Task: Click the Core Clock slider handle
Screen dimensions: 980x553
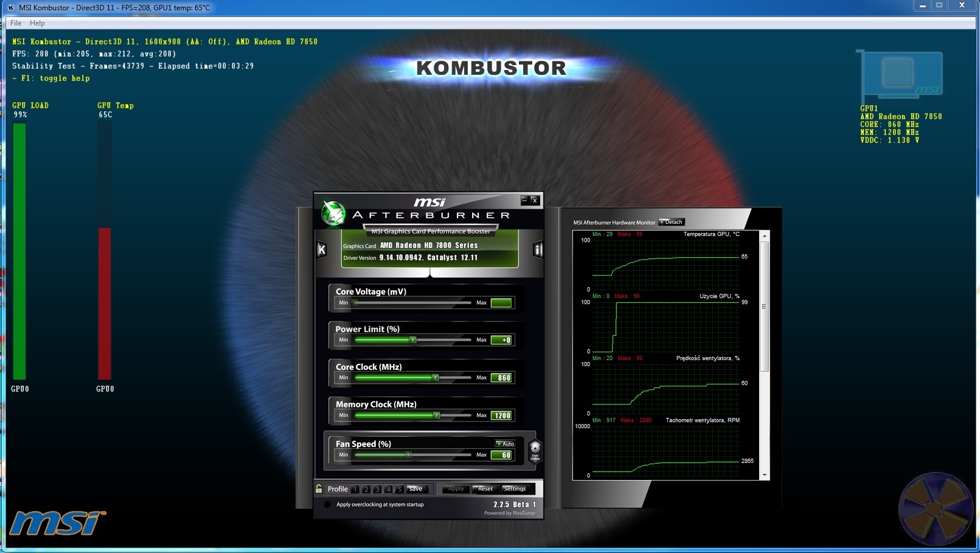Action: coord(436,378)
